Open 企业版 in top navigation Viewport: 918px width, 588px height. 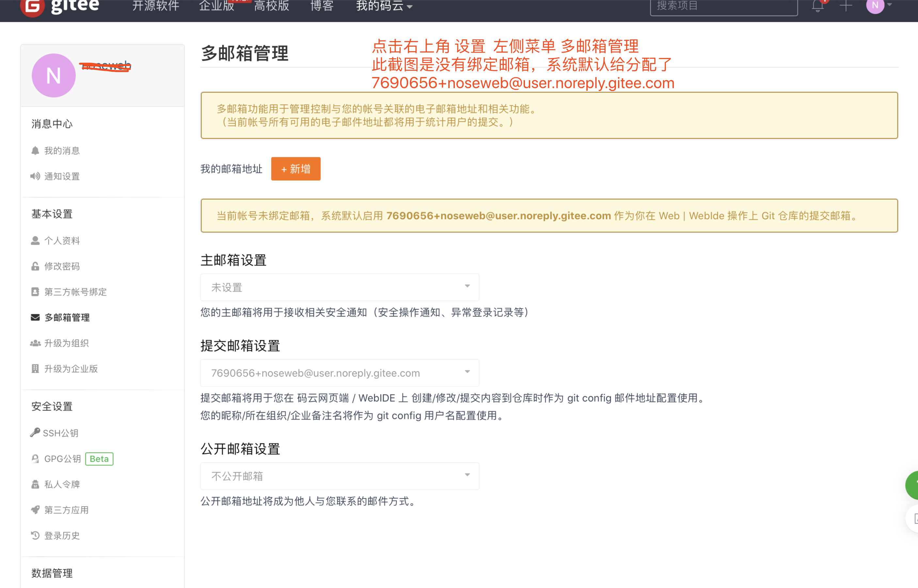click(217, 6)
